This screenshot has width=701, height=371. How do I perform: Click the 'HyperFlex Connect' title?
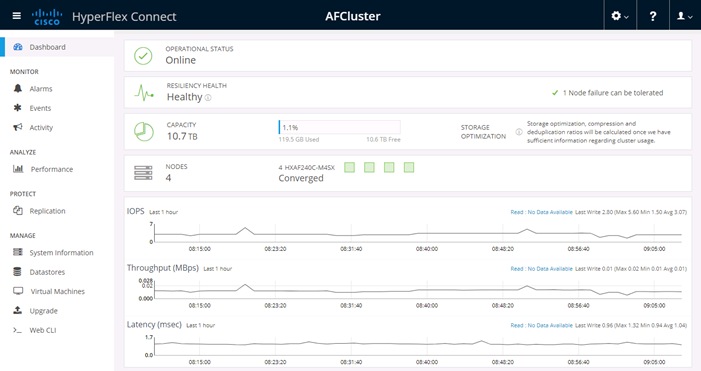[124, 17]
